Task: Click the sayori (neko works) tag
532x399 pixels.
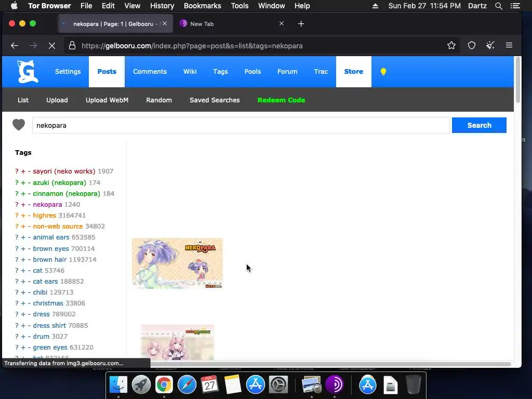Action: click(64, 171)
